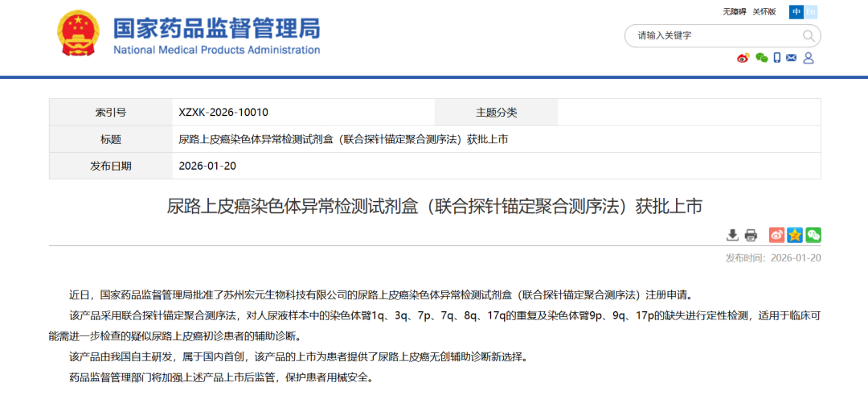Viewport: 868px width, 395px height.
Task: Share article via green WeChat share button
Action: click(x=813, y=235)
